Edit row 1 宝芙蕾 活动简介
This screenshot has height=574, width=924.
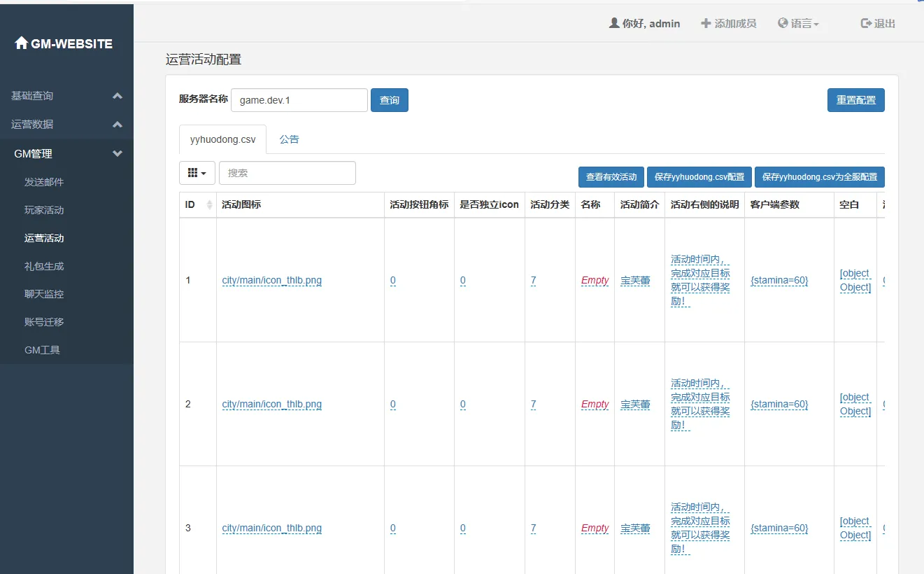(x=636, y=280)
